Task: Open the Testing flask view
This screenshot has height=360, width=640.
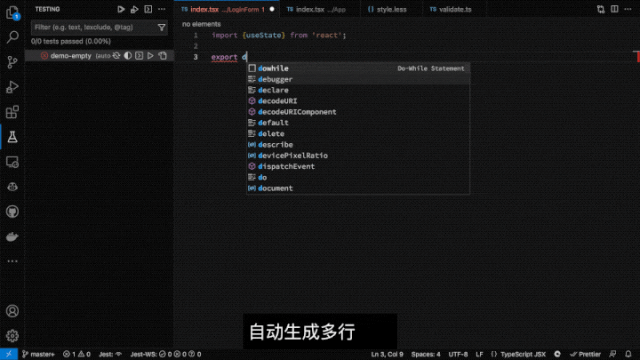Action: tap(12, 137)
